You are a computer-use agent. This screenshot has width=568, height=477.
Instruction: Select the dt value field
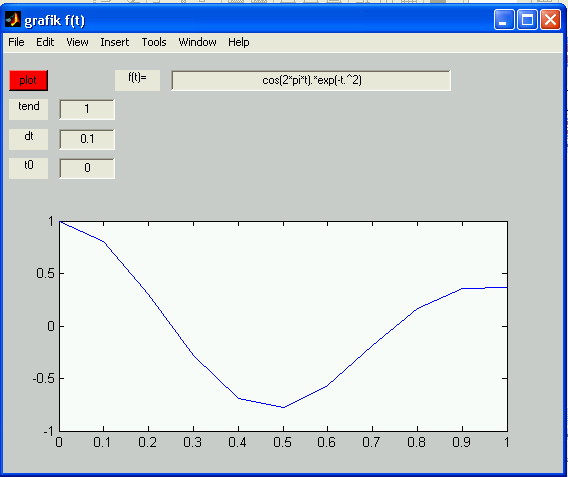pyautogui.click(x=87, y=139)
